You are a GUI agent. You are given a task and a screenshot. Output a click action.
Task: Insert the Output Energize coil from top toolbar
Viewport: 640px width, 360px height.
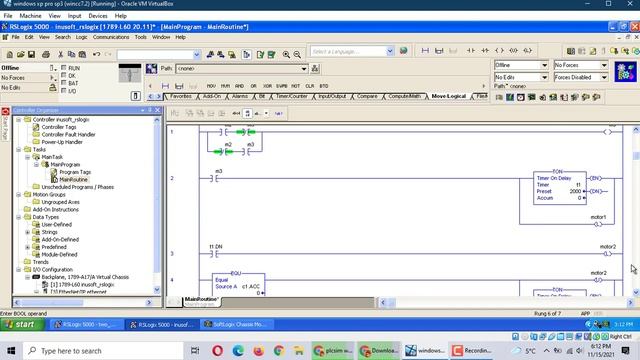coord(499,51)
